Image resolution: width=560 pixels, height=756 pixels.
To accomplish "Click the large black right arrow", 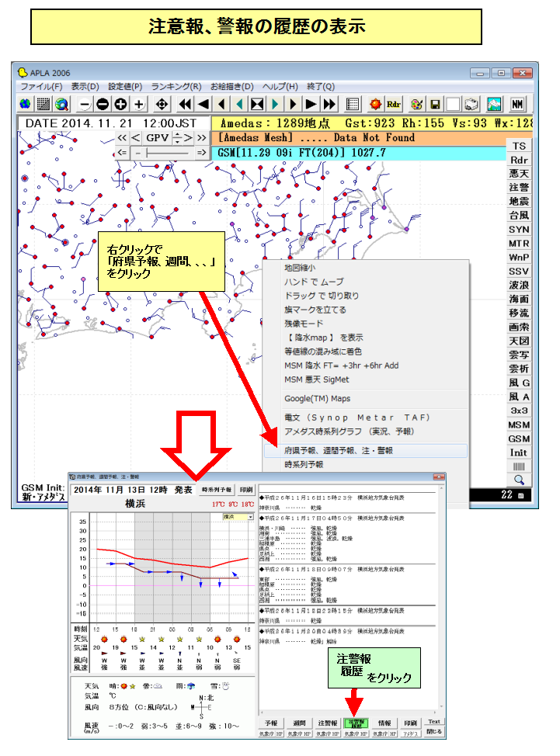I will [311, 104].
